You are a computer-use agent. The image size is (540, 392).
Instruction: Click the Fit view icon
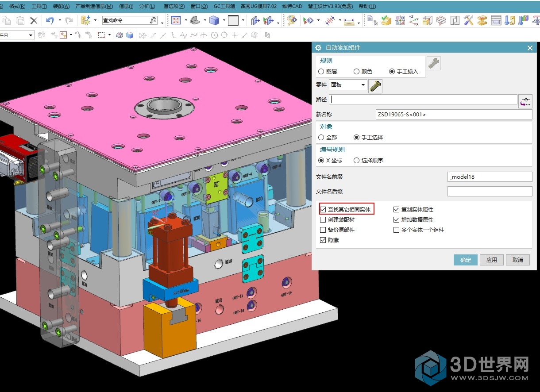point(176,20)
